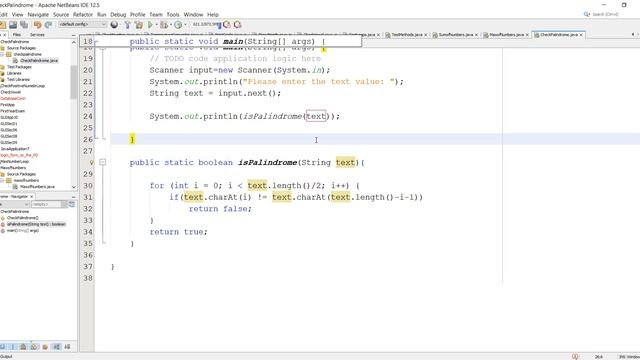This screenshot has width=640, height=360.
Task: Select Test Packages under CheckPalindrome project
Action: coord(19,67)
